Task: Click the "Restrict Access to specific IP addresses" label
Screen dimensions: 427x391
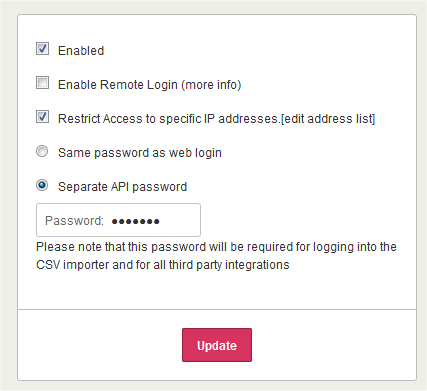Action: click(168, 119)
